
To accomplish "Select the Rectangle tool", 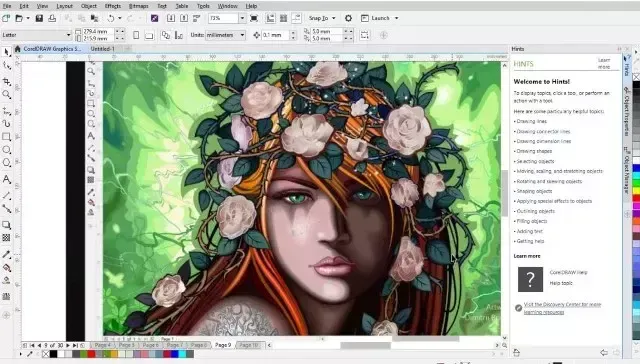I will [x=7, y=137].
